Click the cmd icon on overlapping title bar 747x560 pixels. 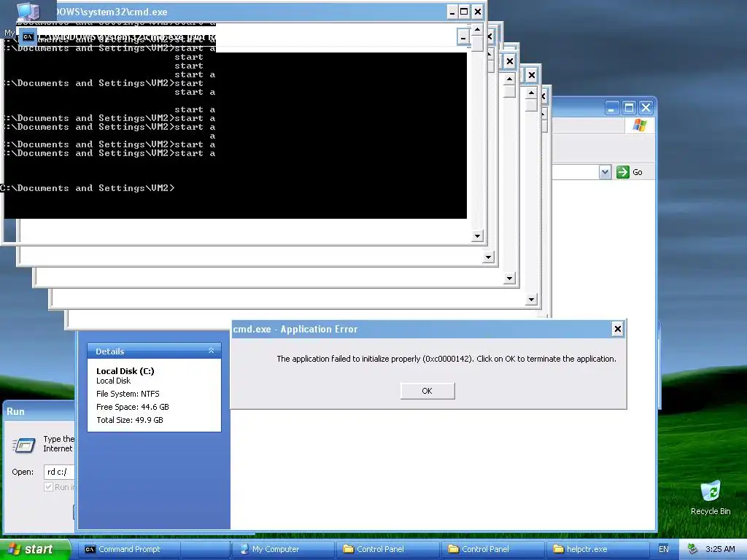point(28,36)
